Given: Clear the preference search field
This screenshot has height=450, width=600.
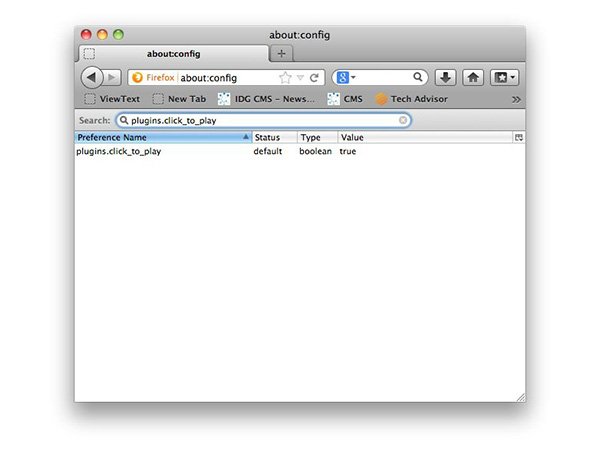Looking at the screenshot, I should tap(403, 120).
